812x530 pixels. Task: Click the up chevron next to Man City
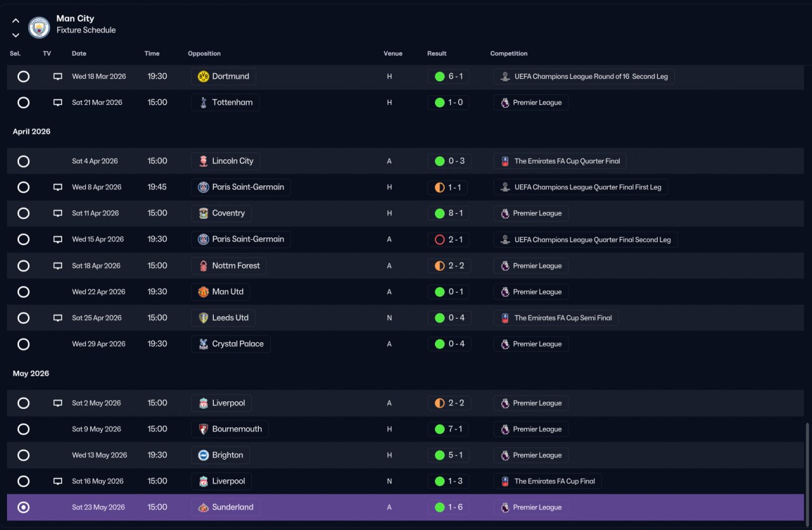click(16, 20)
